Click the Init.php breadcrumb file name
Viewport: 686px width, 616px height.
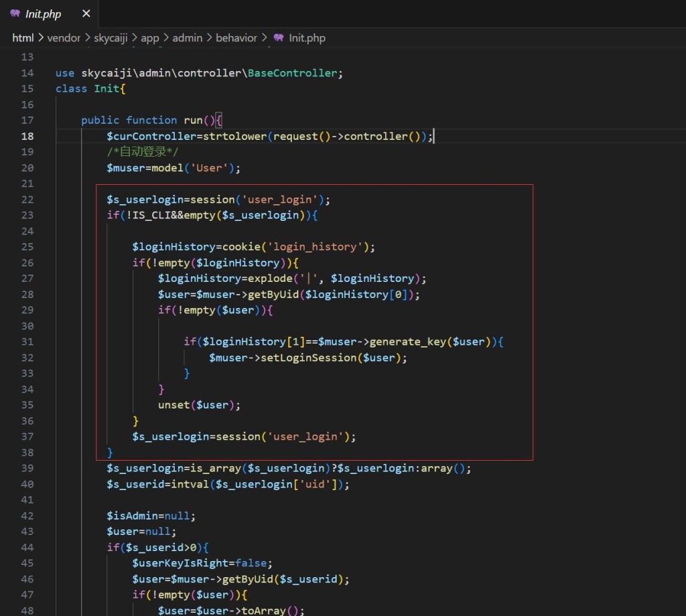pyautogui.click(x=307, y=38)
